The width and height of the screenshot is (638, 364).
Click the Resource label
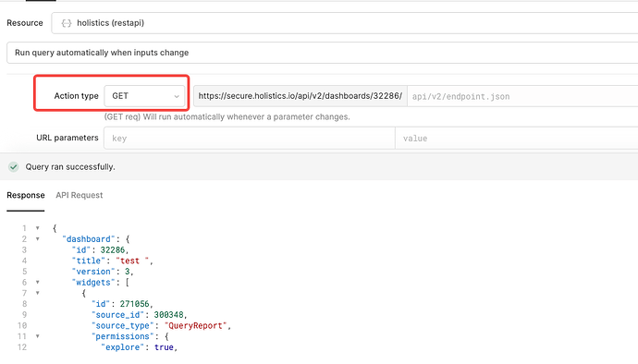coord(25,23)
